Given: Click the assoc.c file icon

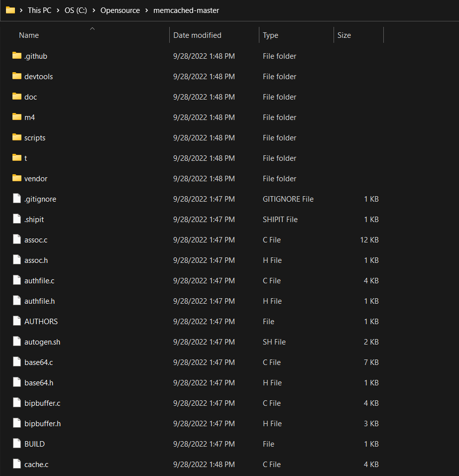Looking at the screenshot, I should 17,239.
